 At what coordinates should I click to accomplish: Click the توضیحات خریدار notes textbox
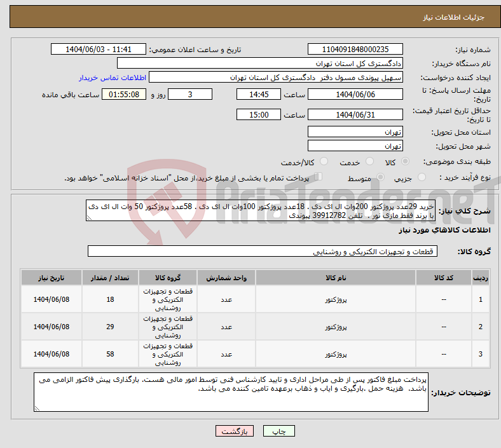[x=231, y=392]
